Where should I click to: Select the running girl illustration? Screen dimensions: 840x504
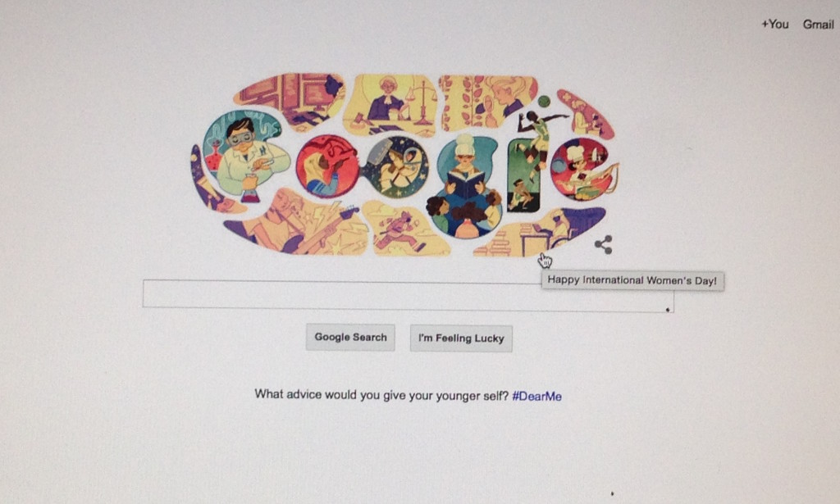click(404, 229)
